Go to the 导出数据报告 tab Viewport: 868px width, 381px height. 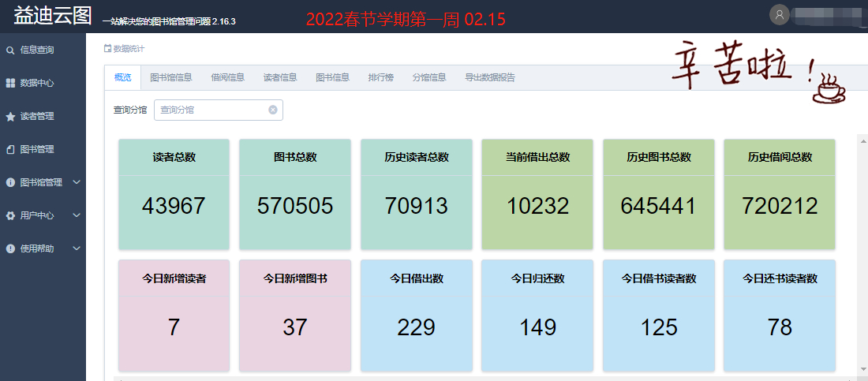coord(490,77)
